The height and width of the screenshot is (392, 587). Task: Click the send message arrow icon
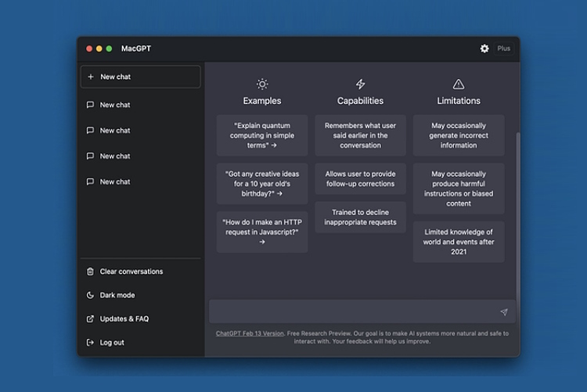click(x=503, y=312)
